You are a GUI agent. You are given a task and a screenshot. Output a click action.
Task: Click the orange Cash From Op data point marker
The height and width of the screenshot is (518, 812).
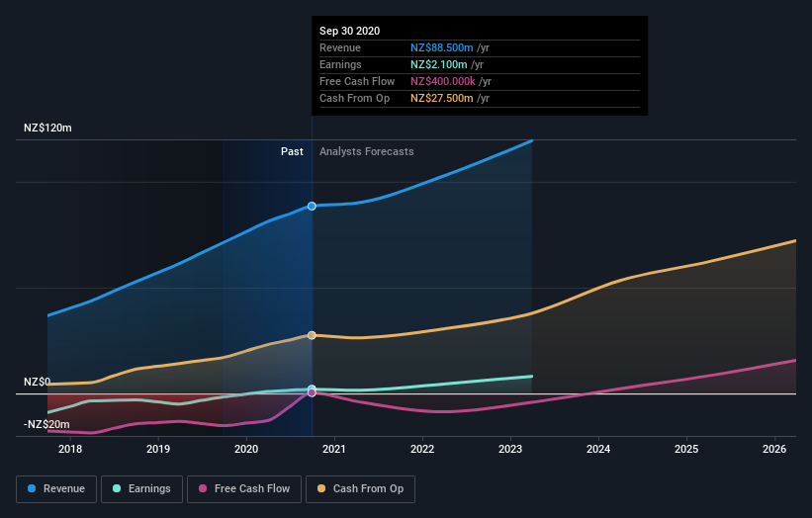(x=312, y=335)
